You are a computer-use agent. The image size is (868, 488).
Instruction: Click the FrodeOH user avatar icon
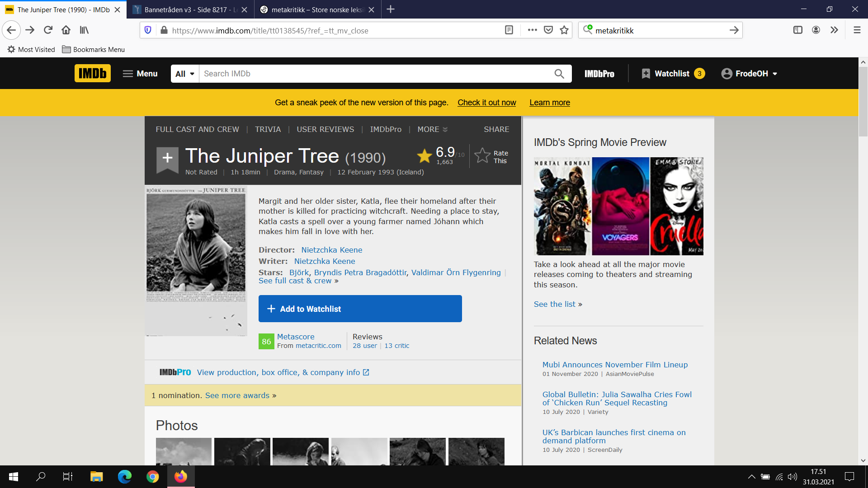[726, 74]
